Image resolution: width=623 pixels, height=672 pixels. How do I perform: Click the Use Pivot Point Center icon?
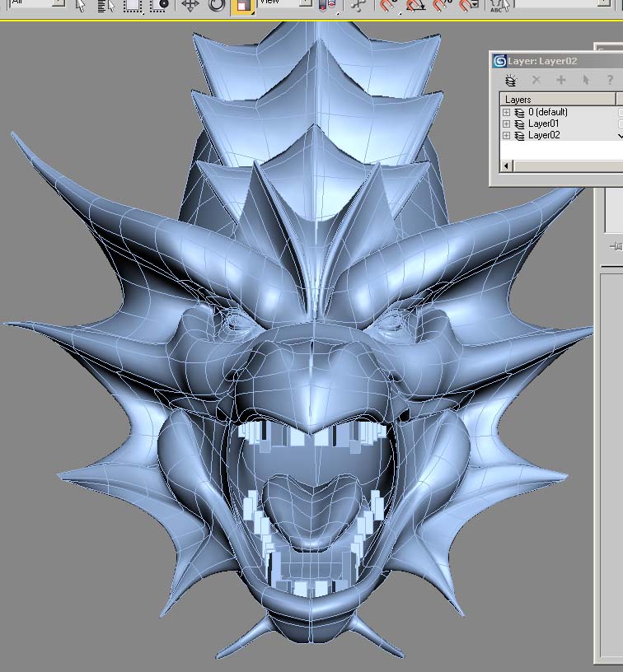[x=327, y=6]
